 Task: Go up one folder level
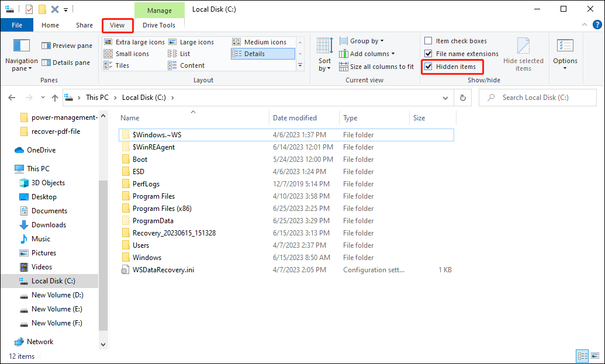(x=55, y=98)
